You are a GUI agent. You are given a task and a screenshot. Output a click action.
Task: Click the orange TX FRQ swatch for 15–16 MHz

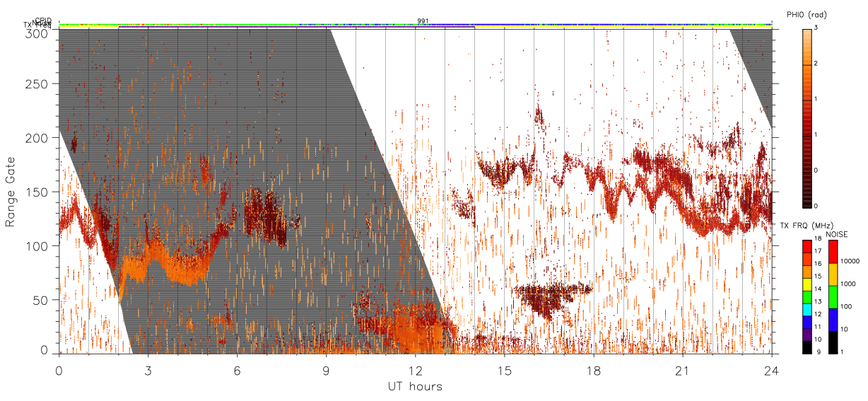(x=807, y=272)
